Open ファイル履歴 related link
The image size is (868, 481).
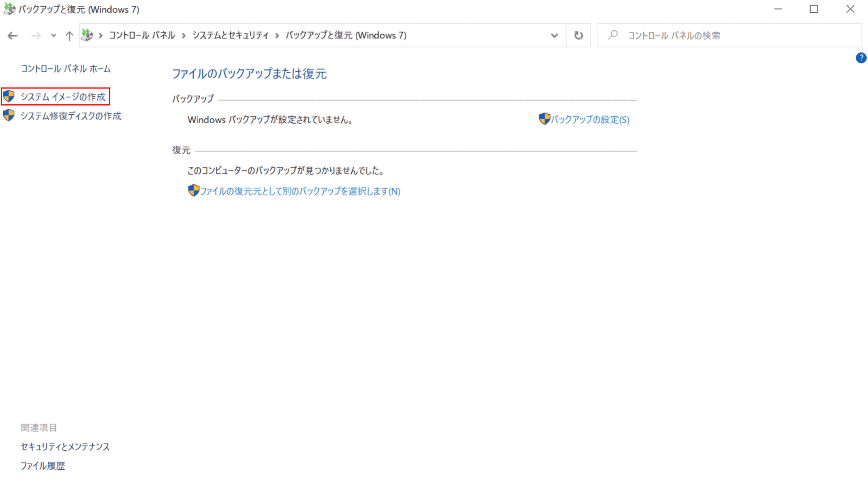43,466
